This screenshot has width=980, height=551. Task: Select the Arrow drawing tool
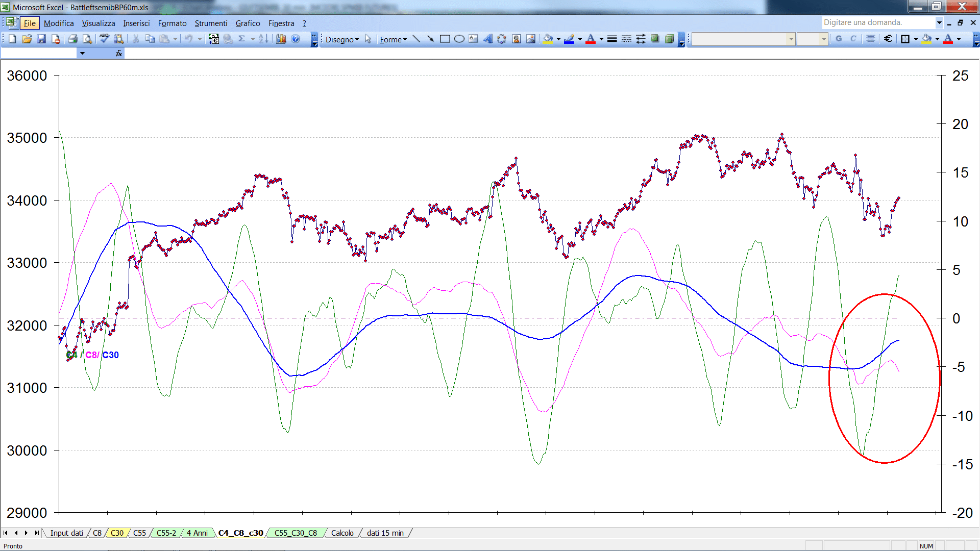430,39
